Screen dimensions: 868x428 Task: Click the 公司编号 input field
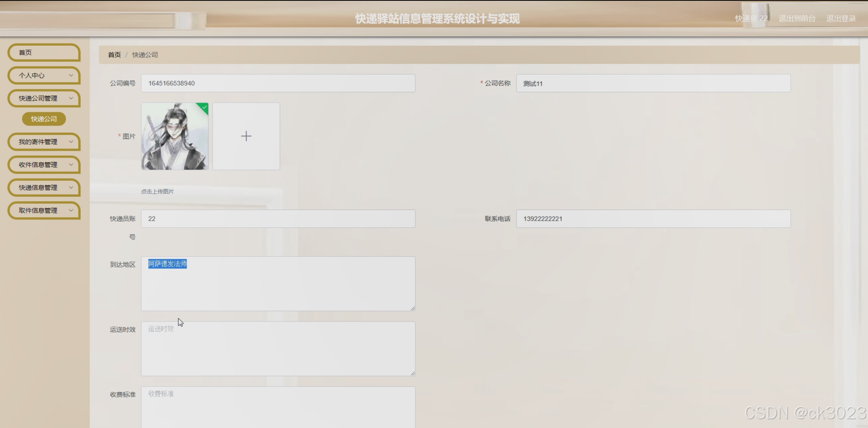tap(278, 83)
